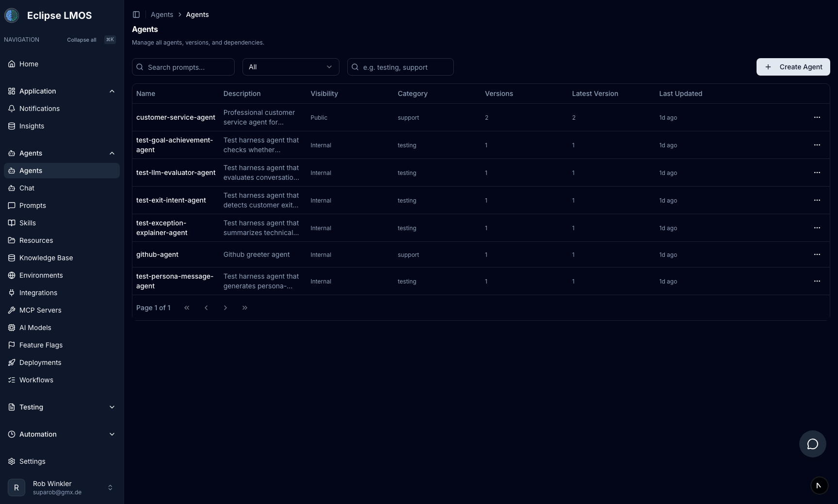Open actions menu for test-exception-explainer-agent

pos(817,228)
